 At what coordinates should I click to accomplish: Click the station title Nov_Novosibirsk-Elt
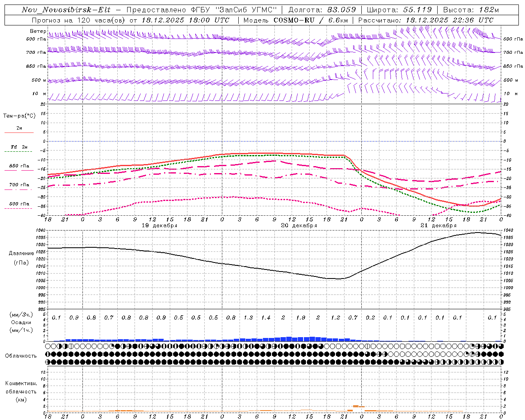pos(66,10)
